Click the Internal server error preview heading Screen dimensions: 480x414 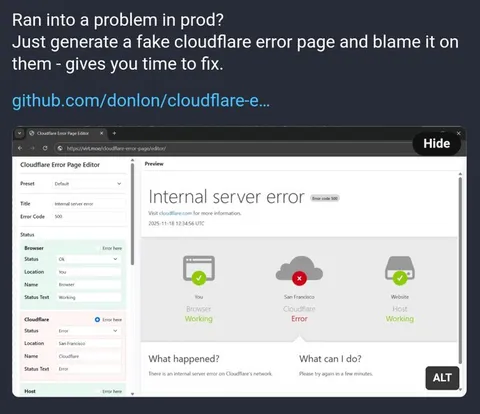(226, 197)
